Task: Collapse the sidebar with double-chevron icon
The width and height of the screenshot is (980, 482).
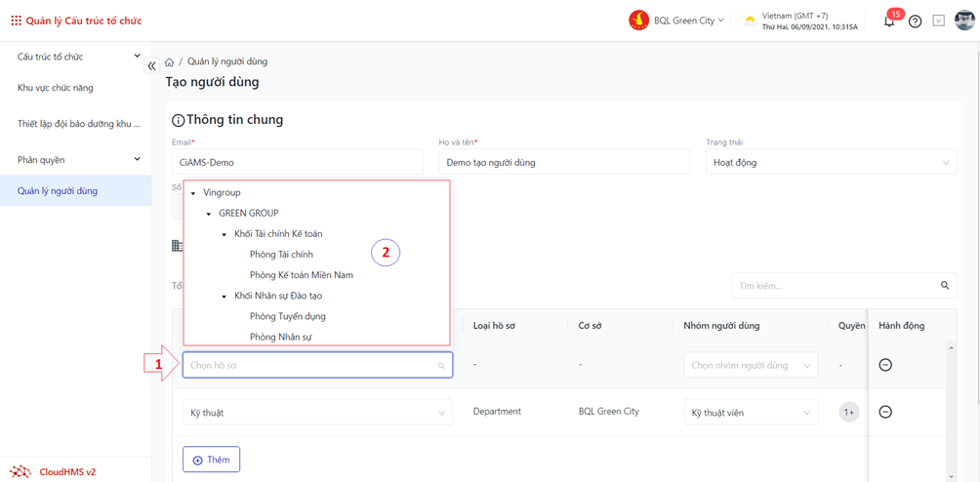Action: click(151, 66)
